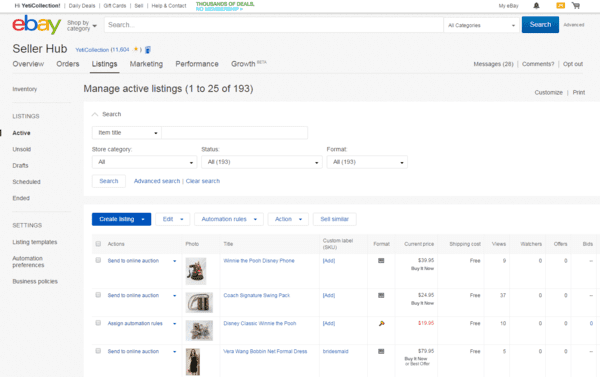This screenshot has height=377, width=600.
Task: Open the Vera Wang dress photo thumbnail
Action: (193, 362)
